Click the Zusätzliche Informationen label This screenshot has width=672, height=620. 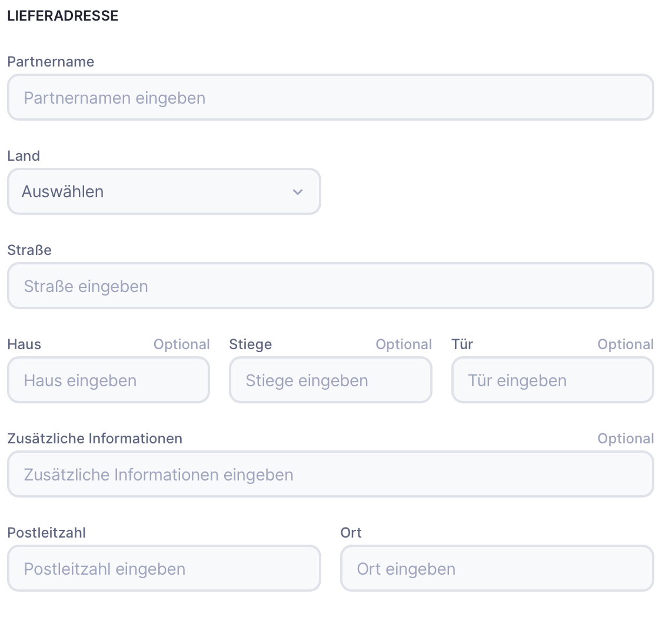95,439
